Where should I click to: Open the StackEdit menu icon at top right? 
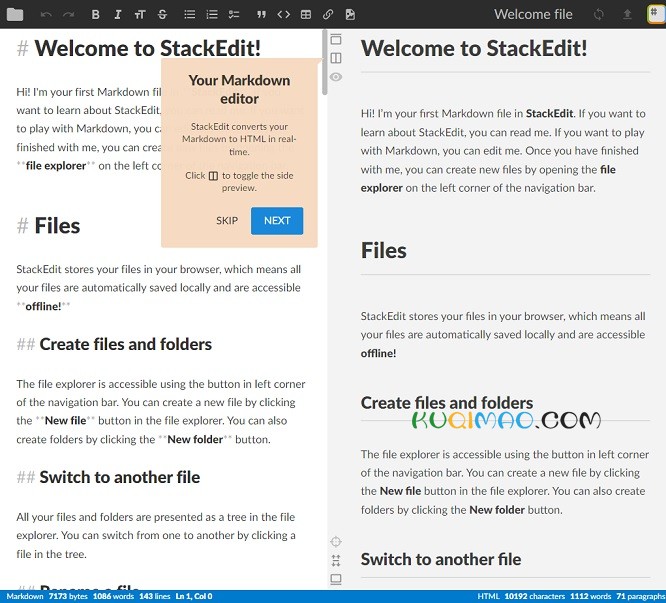click(x=656, y=14)
